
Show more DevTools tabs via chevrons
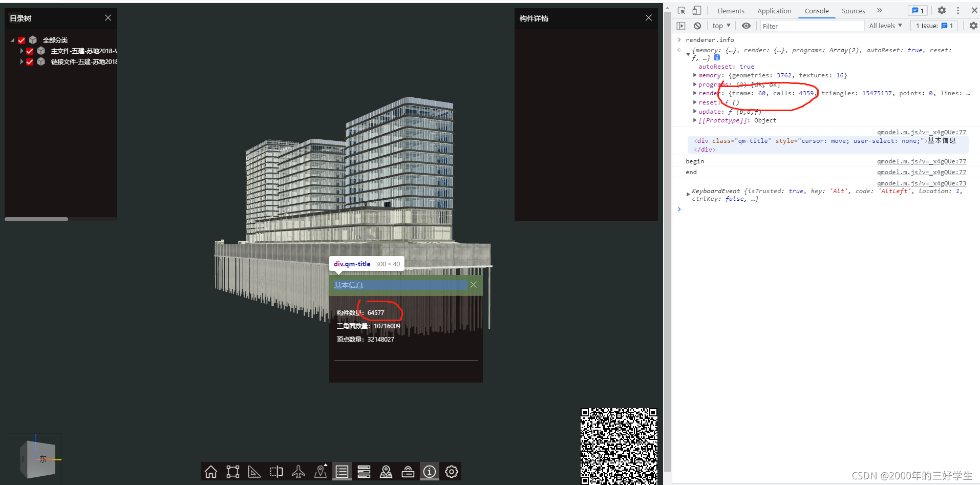[880, 10]
